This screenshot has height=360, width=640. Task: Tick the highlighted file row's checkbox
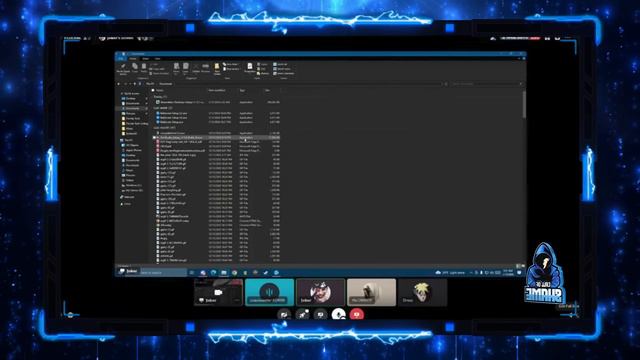coord(154,138)
